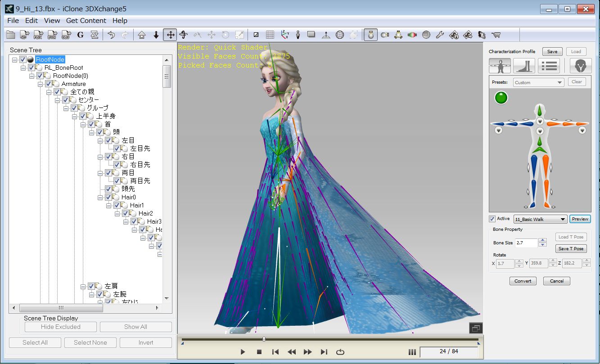Increase Bone Size with up stepper
This screenshot has height=364, width=600.
pyautogui.click(x=543, y=241)
